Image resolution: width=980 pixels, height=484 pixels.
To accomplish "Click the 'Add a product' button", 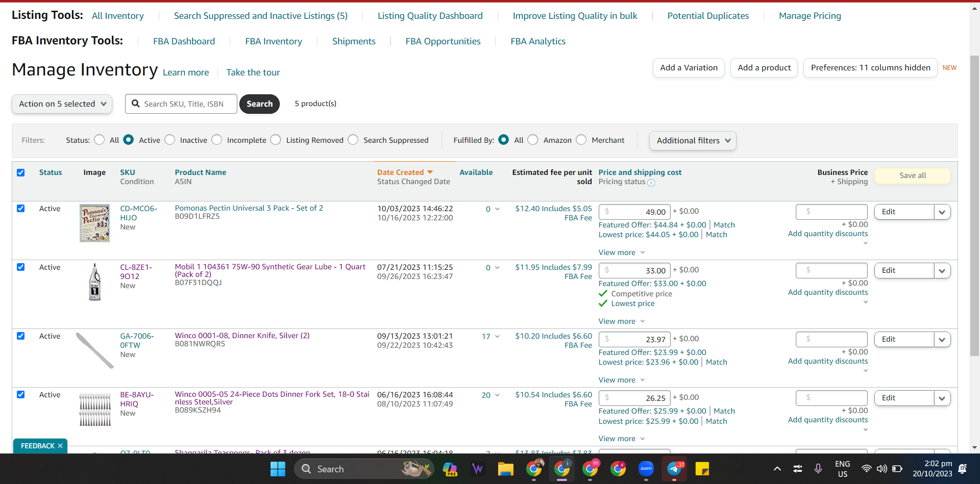I will 764,68.
